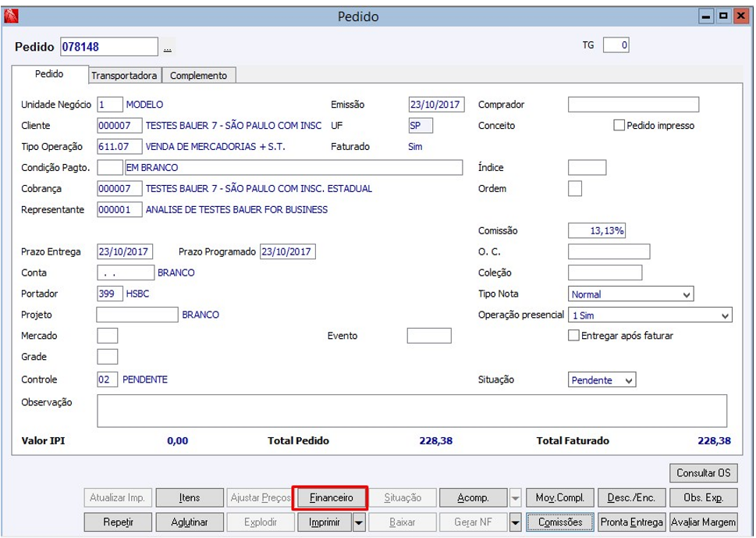Click the Unidade Negócio field
The width and height of the screenshot is (756, 538).
click(x=110, y=104)
